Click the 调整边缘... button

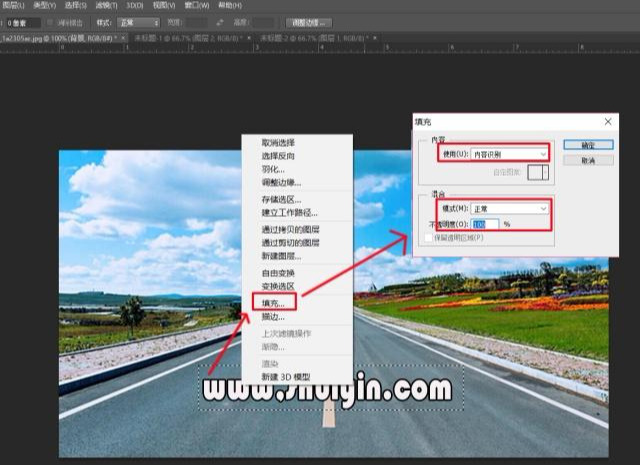309,23
